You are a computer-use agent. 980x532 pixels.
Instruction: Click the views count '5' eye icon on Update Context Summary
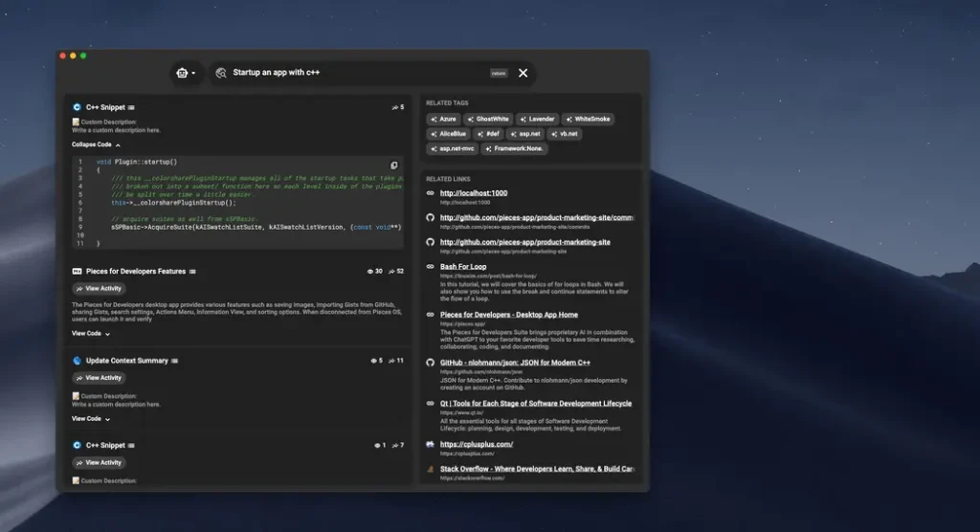click(x=376, y=361)
